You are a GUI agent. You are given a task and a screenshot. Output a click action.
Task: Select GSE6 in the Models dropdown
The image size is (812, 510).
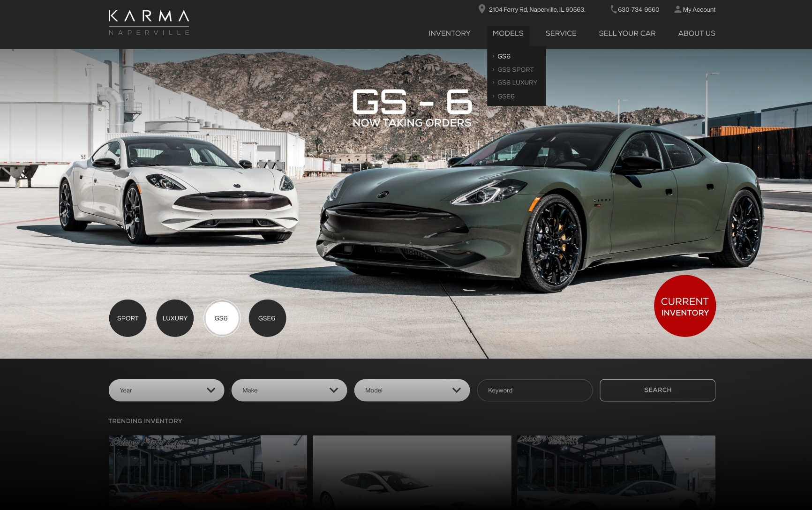[x=506, y=96]
